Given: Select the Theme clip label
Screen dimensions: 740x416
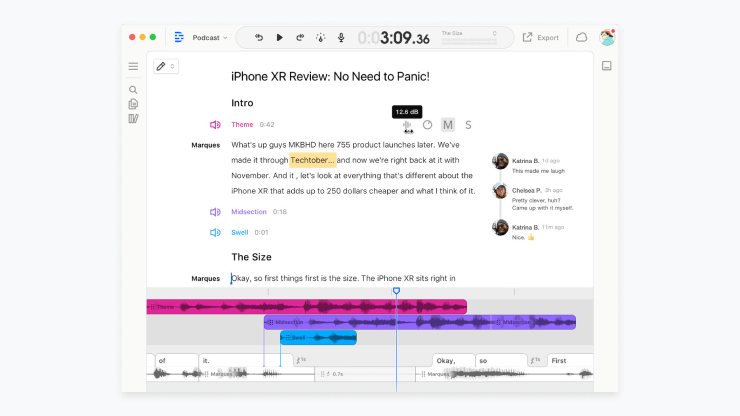Looking at the screenshot, I should coord(242,125).
